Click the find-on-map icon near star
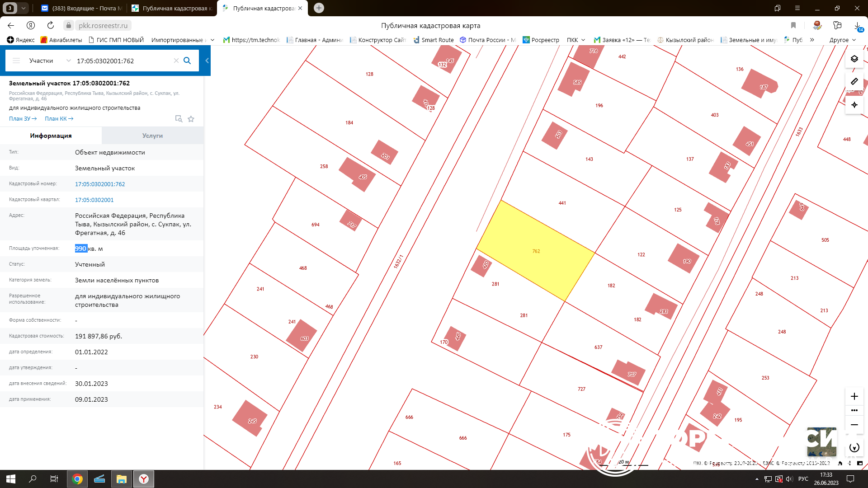This screenshot has height=488, width=868. tap(179, 119)
